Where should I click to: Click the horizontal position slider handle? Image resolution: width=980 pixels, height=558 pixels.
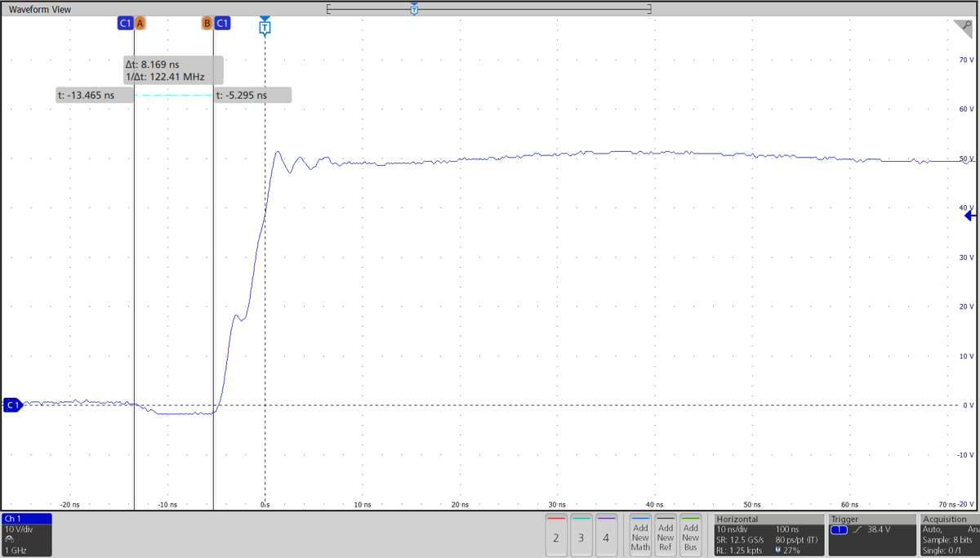coord(414,9)
